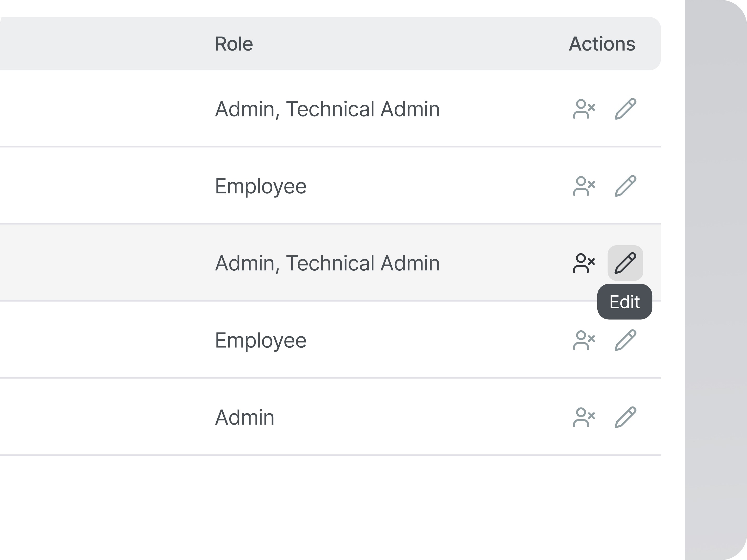Select the Employee role in the fourth row
Image resolution: width=747 pixels, height=560 pixels.
click(x=260, y=340)
